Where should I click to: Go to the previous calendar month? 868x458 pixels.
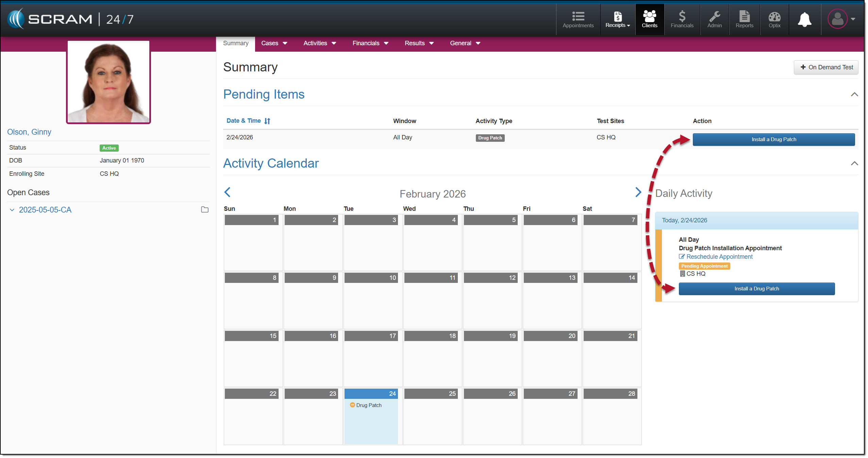coord(228,192)
